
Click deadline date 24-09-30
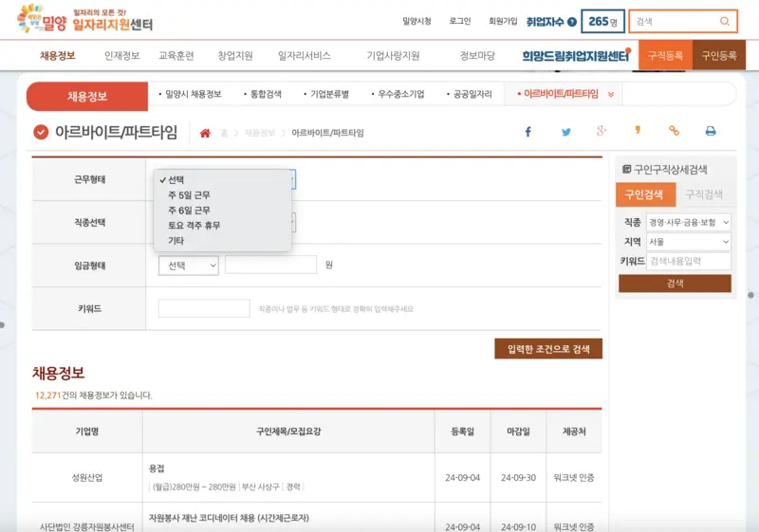518,477
